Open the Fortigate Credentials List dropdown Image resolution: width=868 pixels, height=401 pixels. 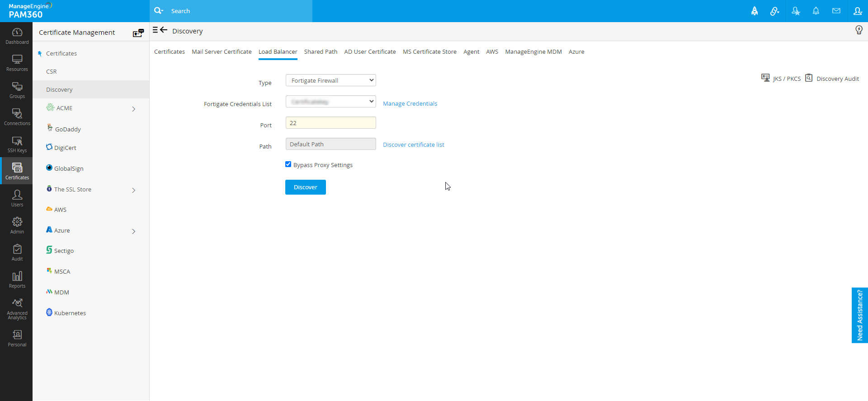pos(331,102)
